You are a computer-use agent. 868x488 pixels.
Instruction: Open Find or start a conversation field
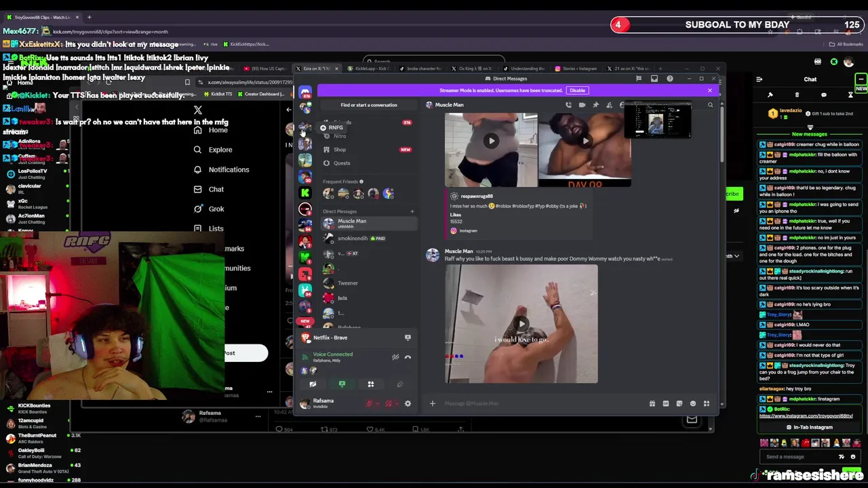pos(368,105)
